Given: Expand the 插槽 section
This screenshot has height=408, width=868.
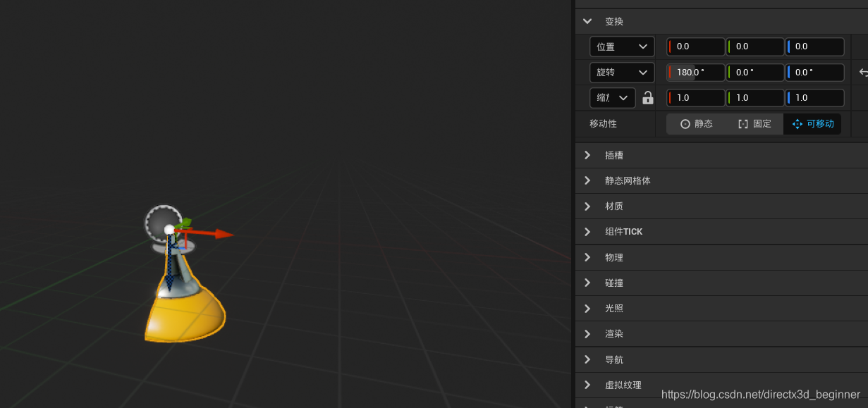Looking at the screenshot, I should click(x=587, y=155).
